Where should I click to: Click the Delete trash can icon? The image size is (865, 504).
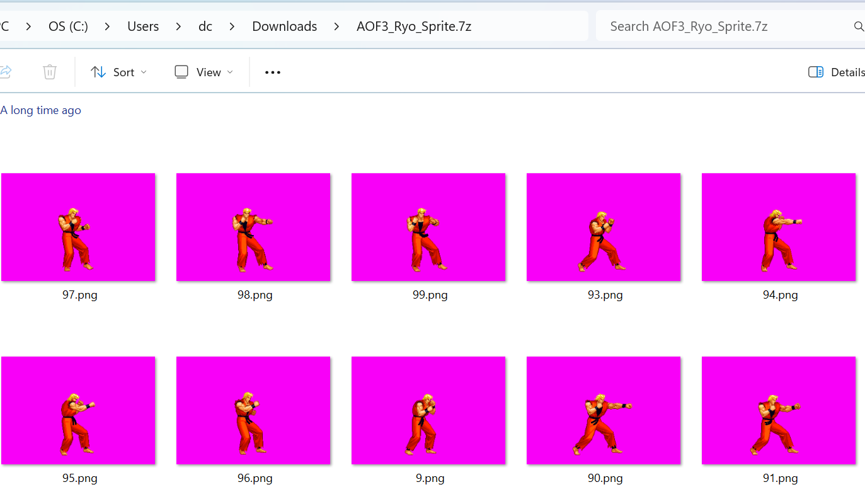[50, 72]
